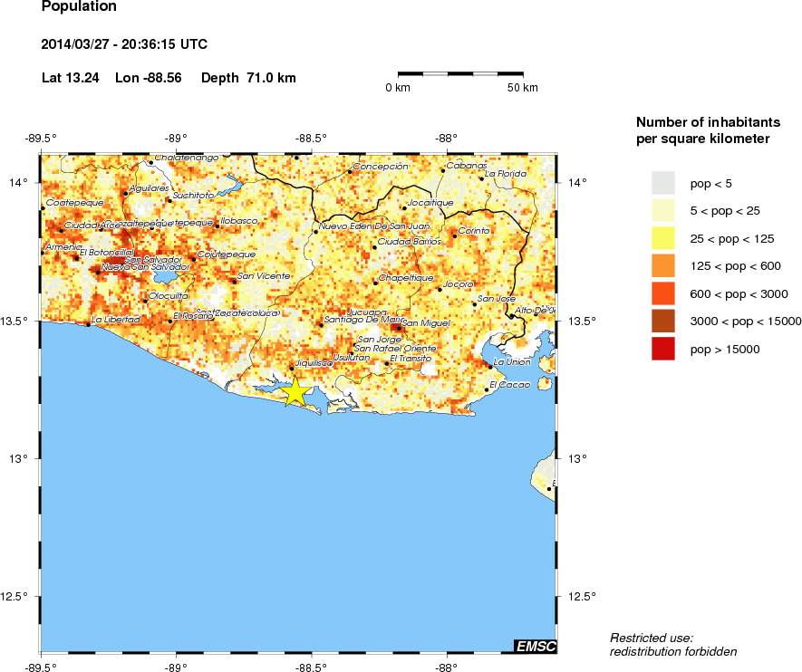Click the bright yellow 25 < pop < 125 swatch
The width and height of the screenshot is (802, 672).
pos(663,239)
